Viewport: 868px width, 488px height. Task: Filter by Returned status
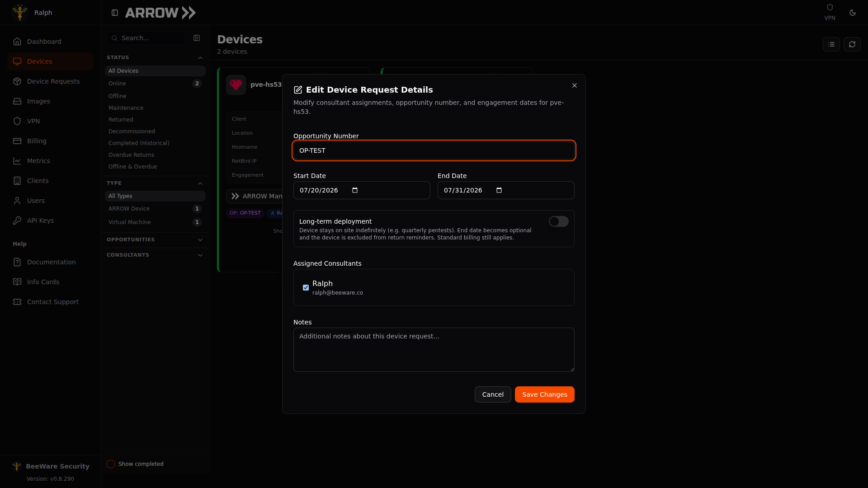[155, 120]
